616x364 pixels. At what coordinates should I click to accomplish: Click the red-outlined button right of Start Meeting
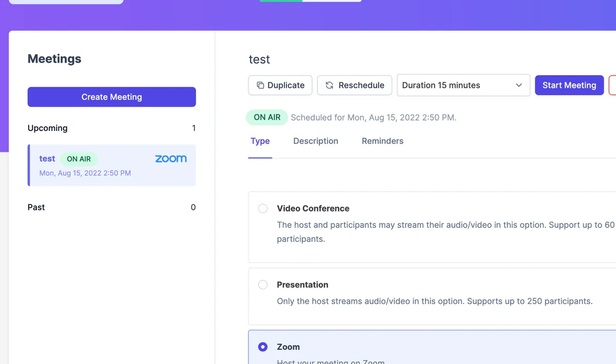click(x=612, y=85)
